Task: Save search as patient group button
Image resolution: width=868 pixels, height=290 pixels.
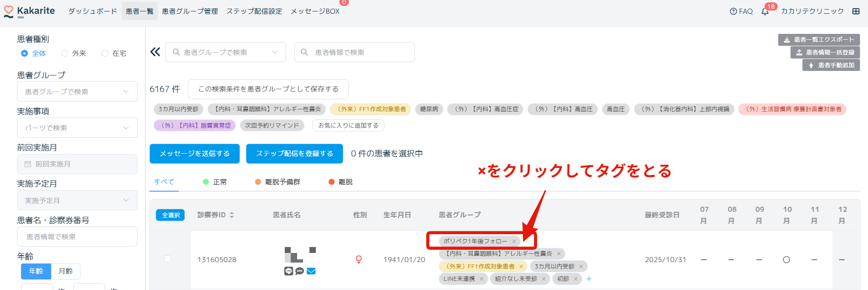Action: (268, 89)
